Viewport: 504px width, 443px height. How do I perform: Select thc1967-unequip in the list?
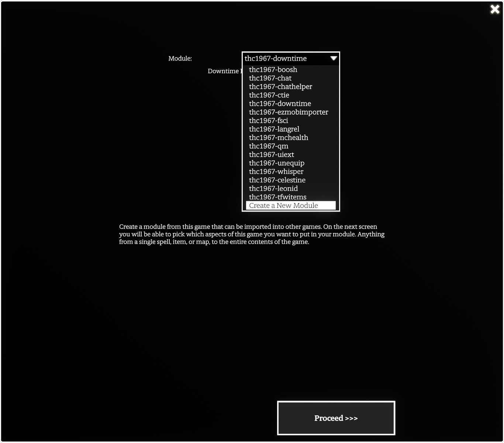click(x=277, y=163)
